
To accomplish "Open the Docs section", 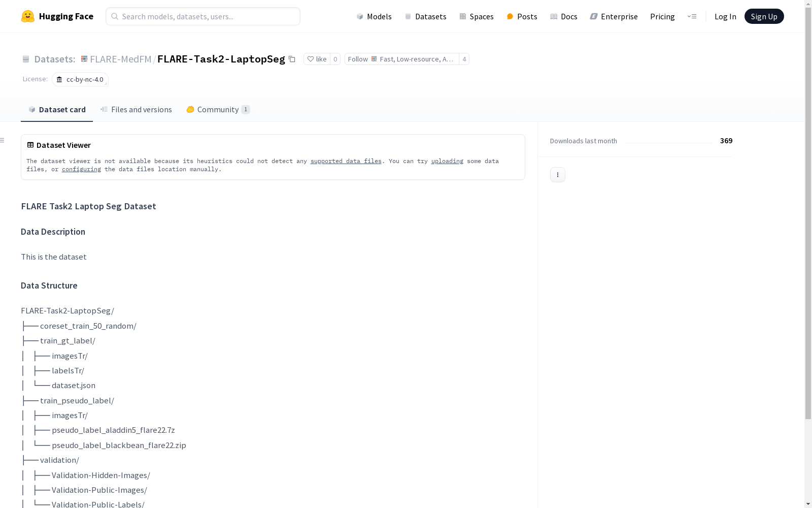I will point(564,16).
